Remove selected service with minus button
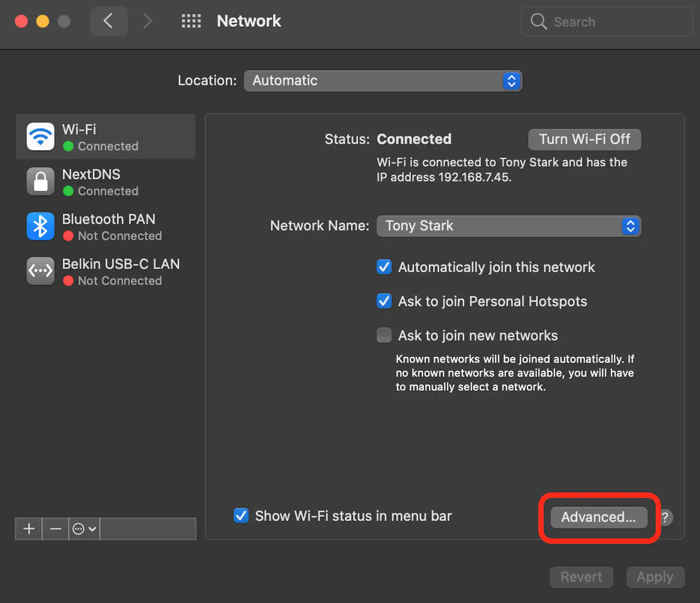 [x=56, y=529]
